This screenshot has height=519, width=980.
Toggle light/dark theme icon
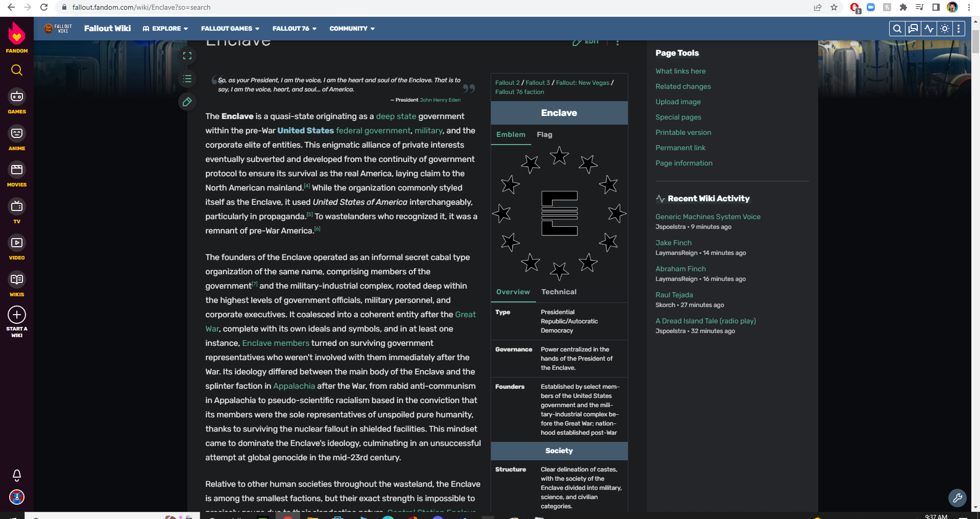click(945, 29)
